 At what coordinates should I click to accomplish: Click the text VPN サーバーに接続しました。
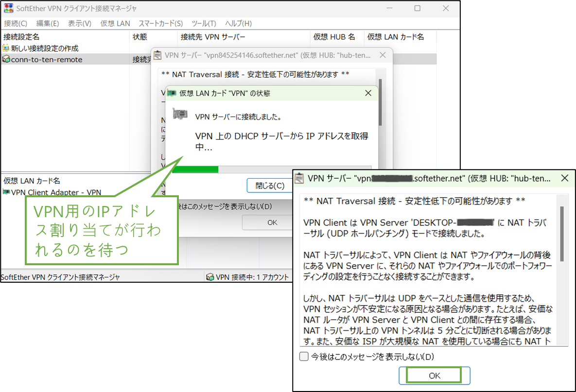[238, 117]
